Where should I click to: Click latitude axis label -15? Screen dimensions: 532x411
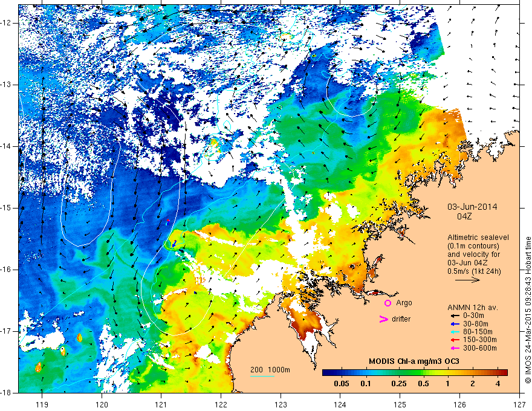click(6, 208)
